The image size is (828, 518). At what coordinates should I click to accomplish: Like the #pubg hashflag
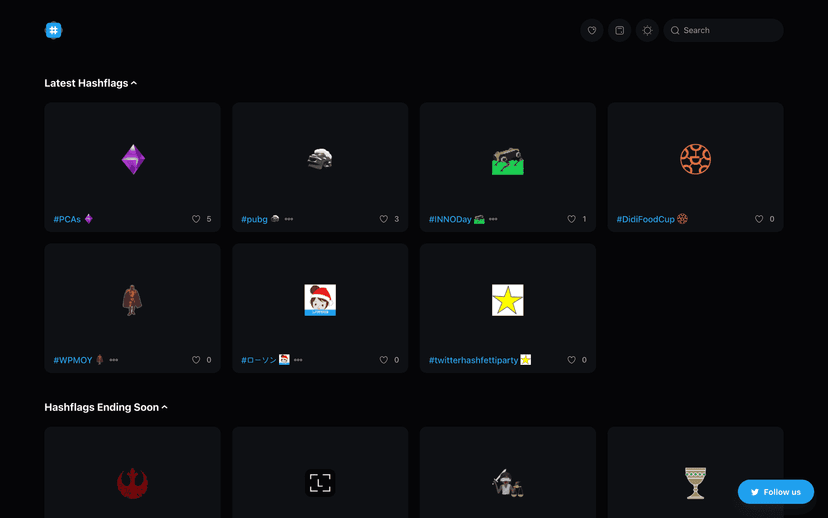pyautogui.click(x=384, y=219)
